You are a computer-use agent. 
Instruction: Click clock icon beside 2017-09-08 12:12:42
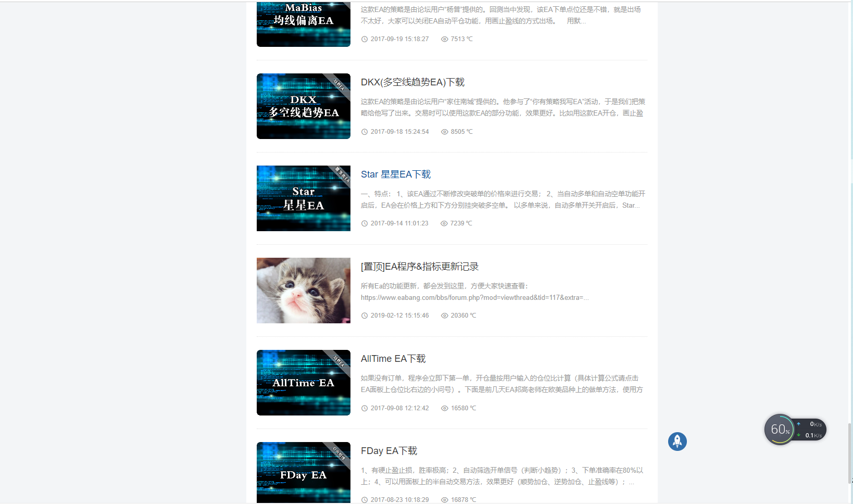pyautogui.click(x=365, y=408)
